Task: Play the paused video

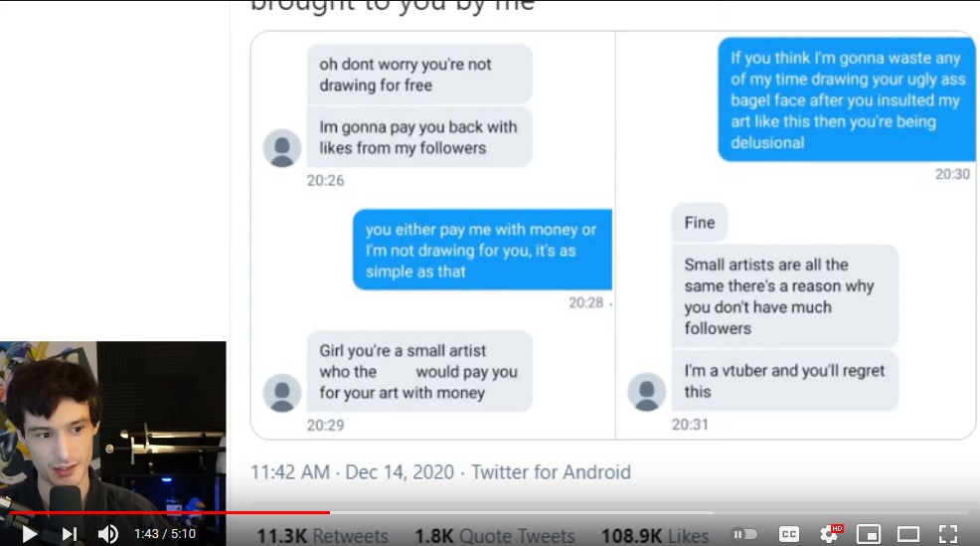Action: pyautogui.click(x=29, y=534)
